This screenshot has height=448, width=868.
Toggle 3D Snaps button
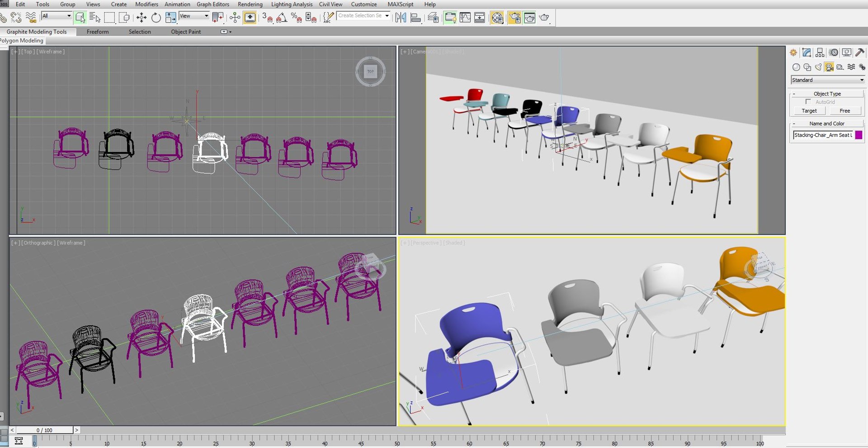click(x=267, y=18)
